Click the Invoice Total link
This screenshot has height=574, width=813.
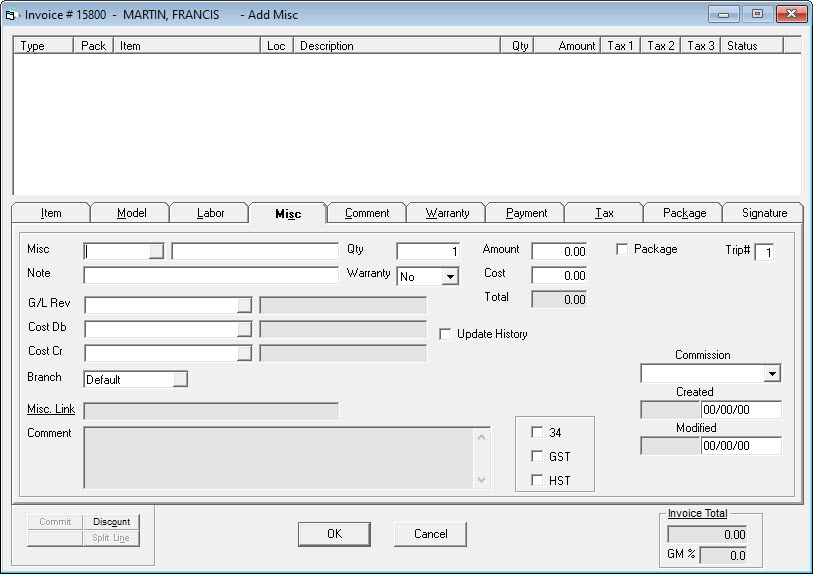coord(697,513)
